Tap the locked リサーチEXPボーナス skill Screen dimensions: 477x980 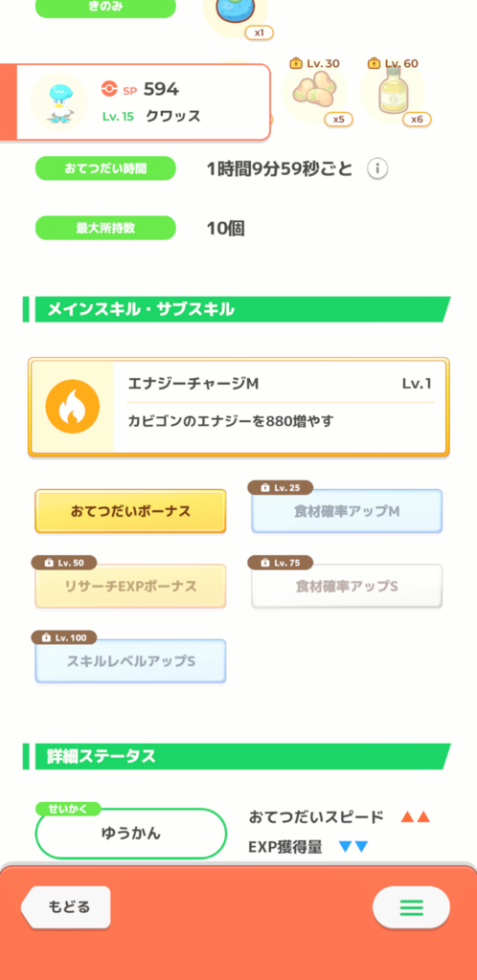(130, 587)
